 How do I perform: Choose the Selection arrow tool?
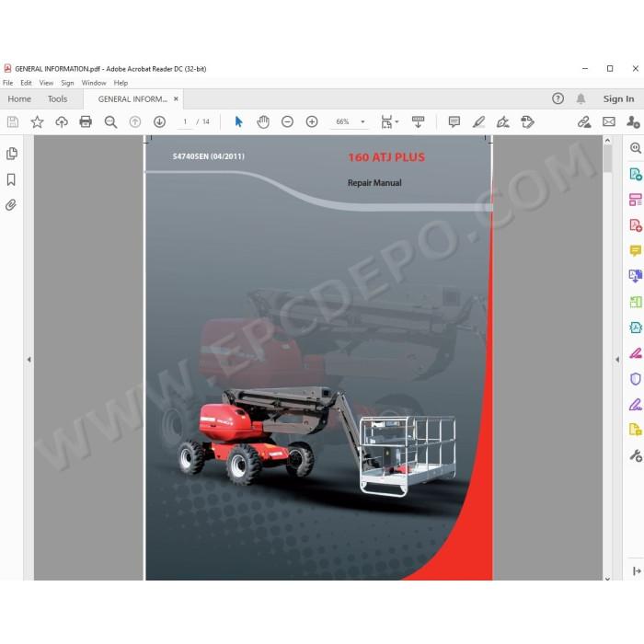point(238,122)
